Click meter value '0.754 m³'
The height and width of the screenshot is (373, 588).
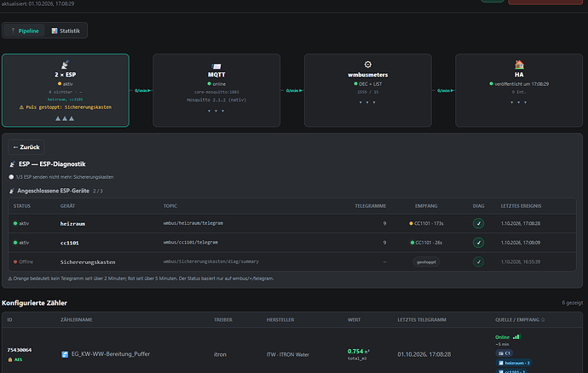point(359,351)
